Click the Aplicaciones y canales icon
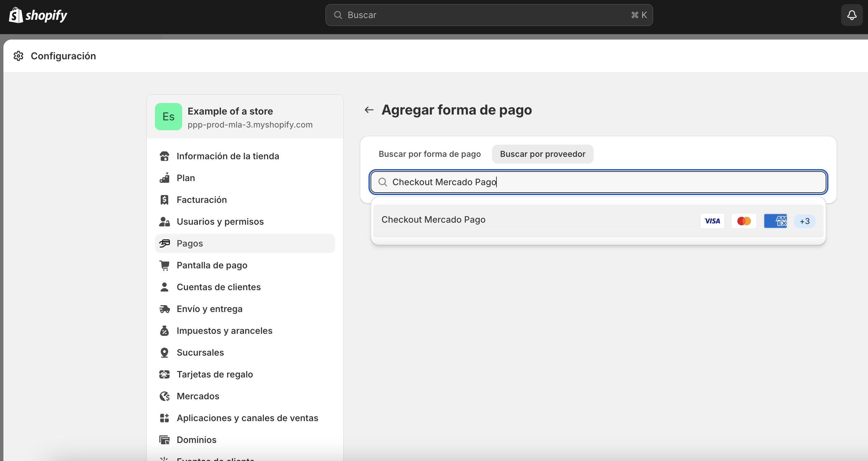Viewport: 868px width, 461px height. point(164,418)
